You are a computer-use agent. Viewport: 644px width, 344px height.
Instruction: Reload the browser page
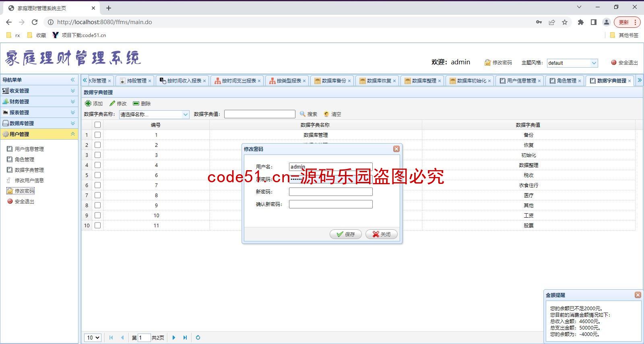35,22
